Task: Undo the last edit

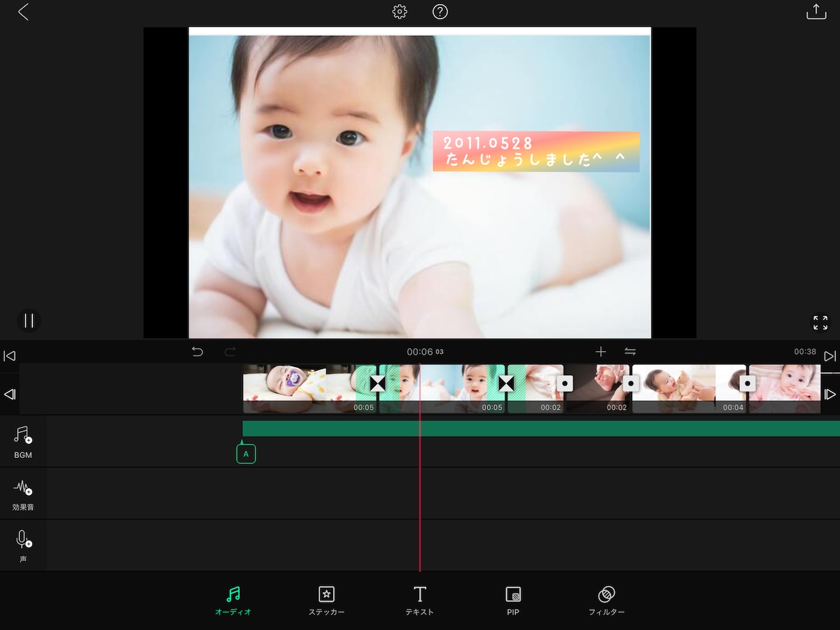Action: (198, 352)
